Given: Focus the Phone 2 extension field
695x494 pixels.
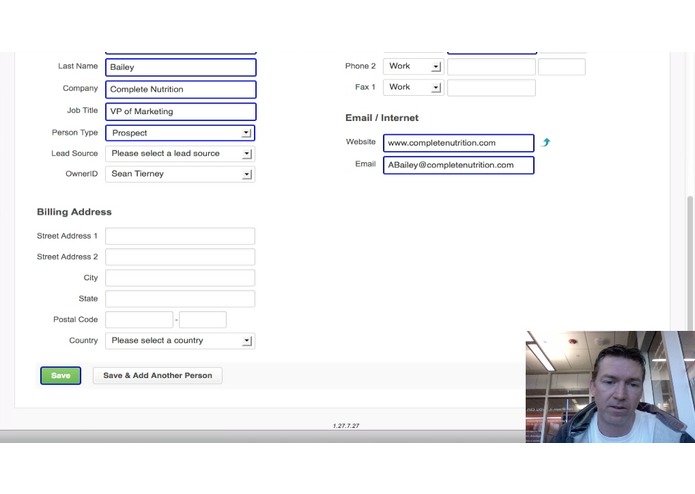Looking at the screenshot, I should coord(562,67).
